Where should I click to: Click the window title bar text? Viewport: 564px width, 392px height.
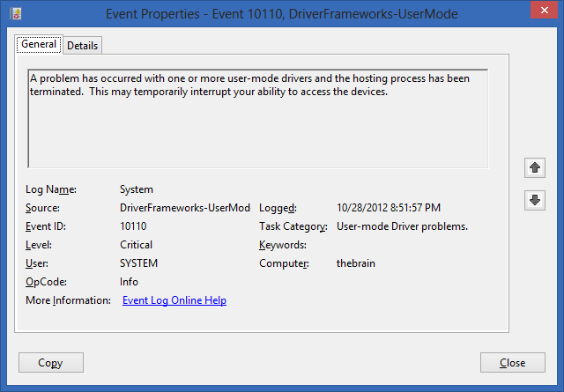coord(282,14)
